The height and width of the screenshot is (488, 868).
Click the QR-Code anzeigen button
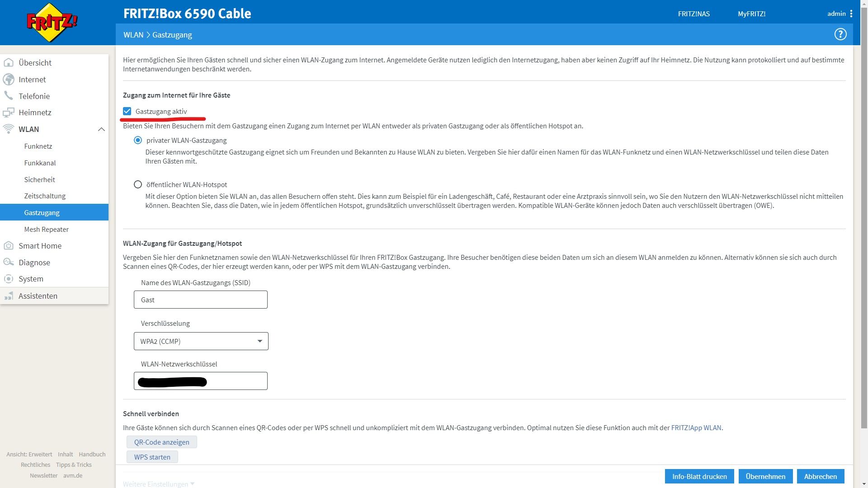pyautogui.click(x=162, y=442)
